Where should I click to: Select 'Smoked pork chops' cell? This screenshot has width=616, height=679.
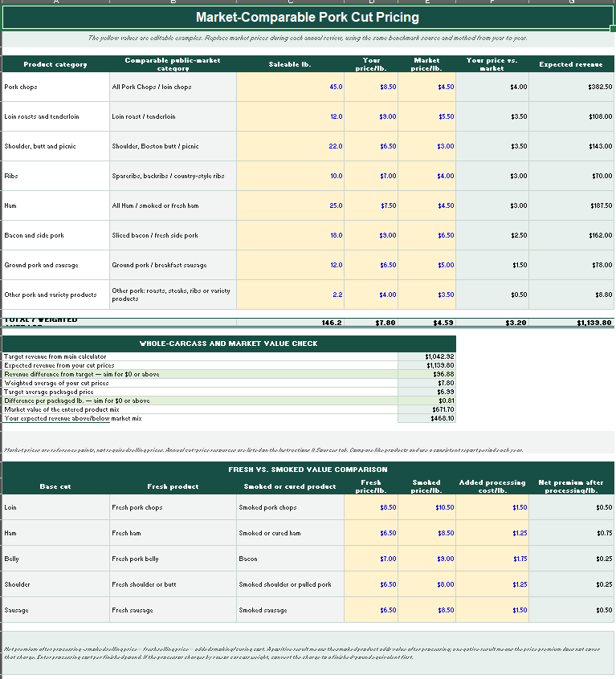click(x=290, y=507)
